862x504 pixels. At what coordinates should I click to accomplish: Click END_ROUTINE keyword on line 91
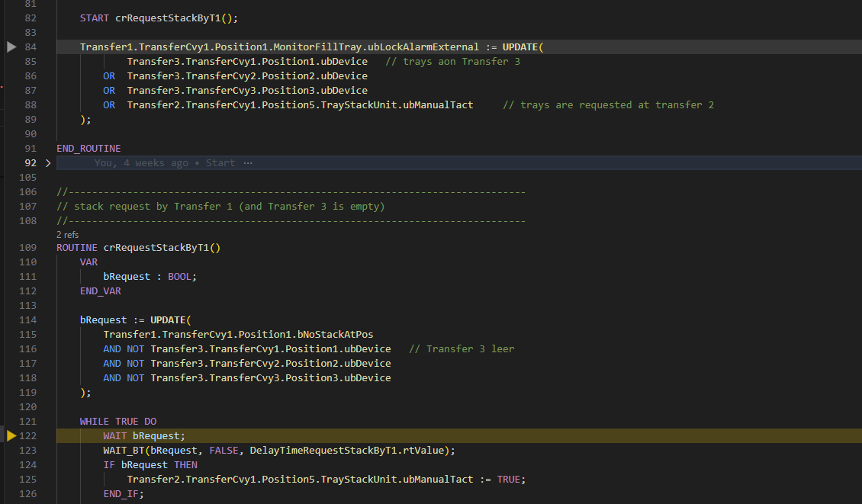click(x=88, y=149)
